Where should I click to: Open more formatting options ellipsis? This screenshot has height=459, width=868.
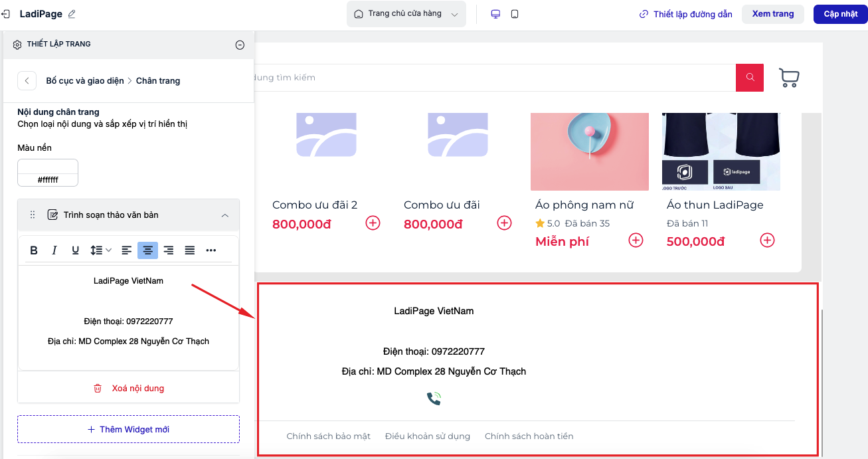tap(211, 250)
